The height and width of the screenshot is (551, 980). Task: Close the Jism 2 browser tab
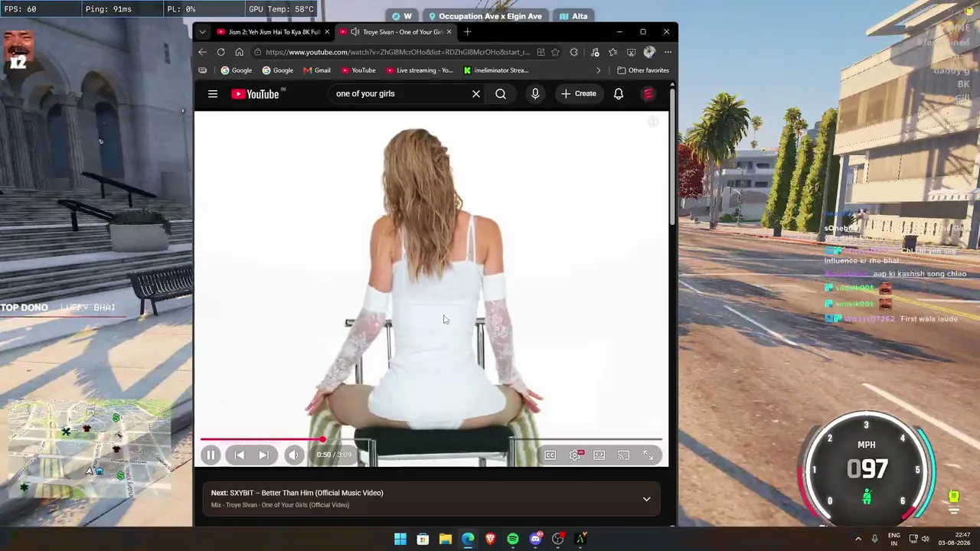327,31
